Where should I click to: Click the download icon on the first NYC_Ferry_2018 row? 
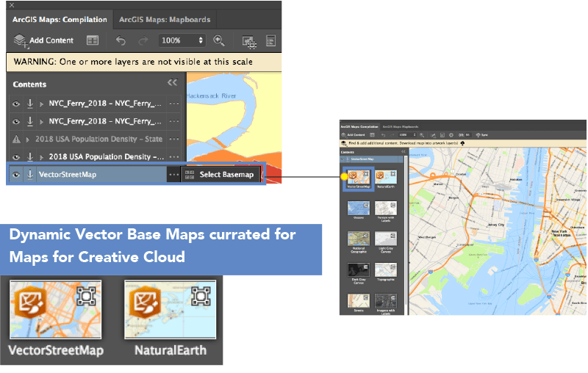click(30, 104)
